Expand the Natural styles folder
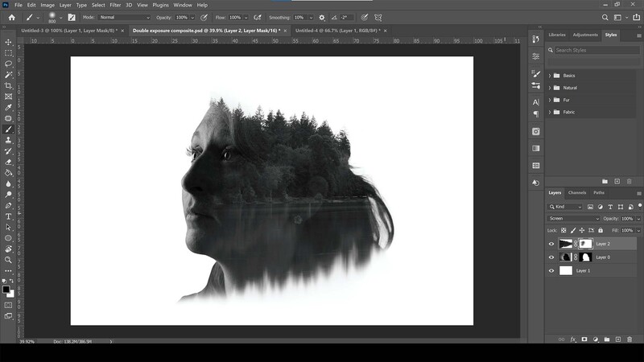The image size is (644, 362). pos(550,88)
